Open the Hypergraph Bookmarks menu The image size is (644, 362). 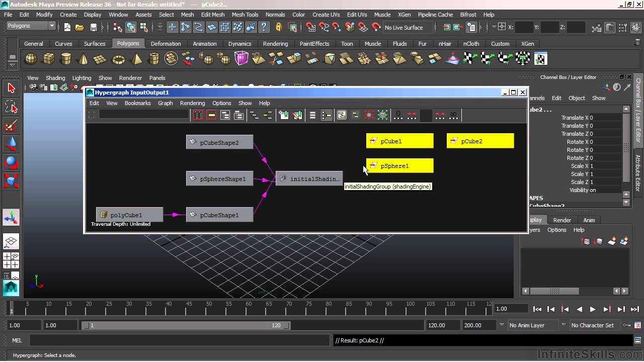(x=137, y=103)
